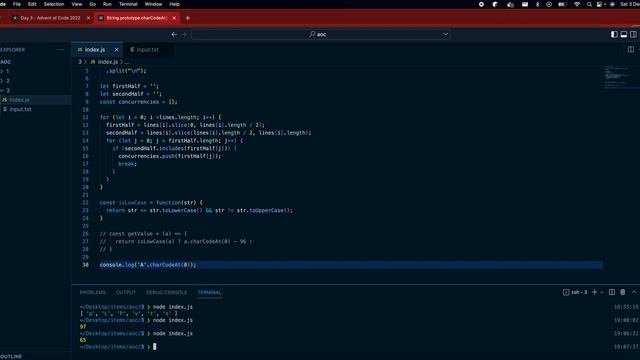The height and width of the screenshot is (360, 640).
Task: Click the terminal output value 65
Action: coord(83,340)
